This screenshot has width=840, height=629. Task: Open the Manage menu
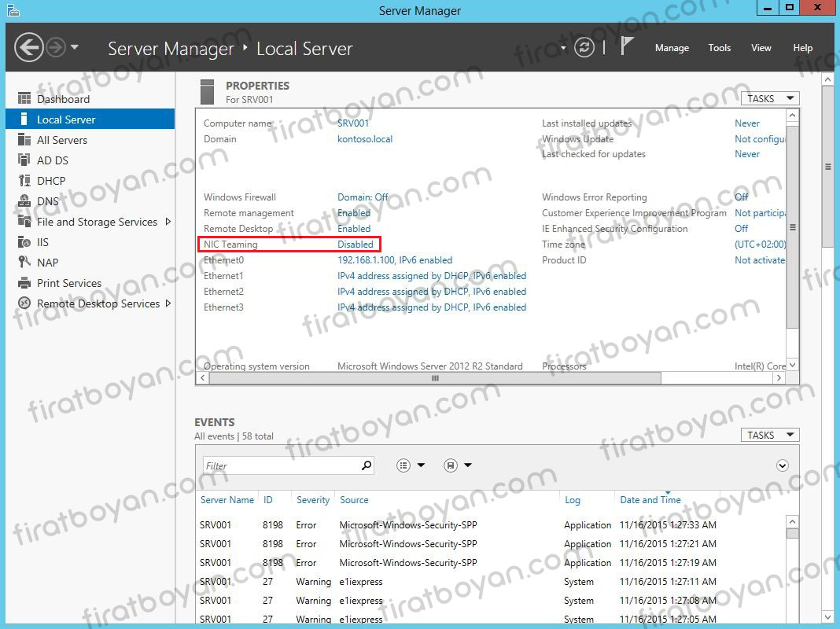tap(672, 48)
